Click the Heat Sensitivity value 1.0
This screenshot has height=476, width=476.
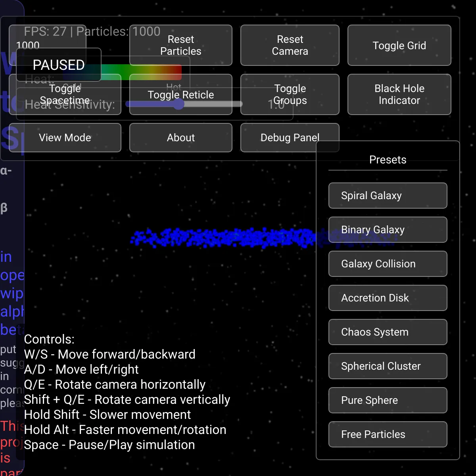(276, 104)
